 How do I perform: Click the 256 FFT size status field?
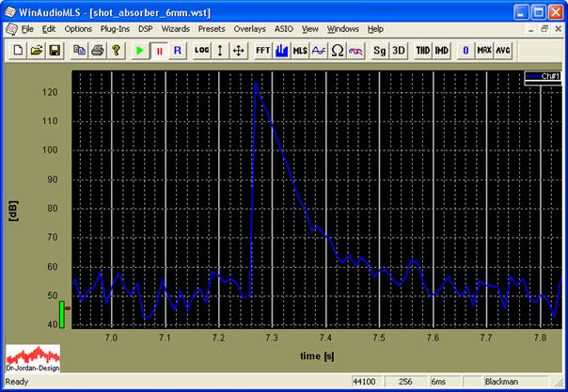pos(405,382)
